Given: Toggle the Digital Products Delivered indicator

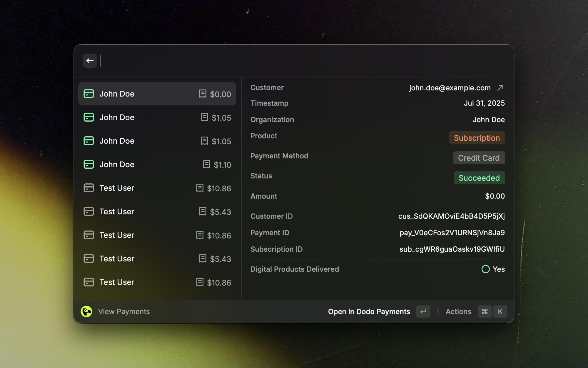Looking at the screenshot, I should [485, 269].
